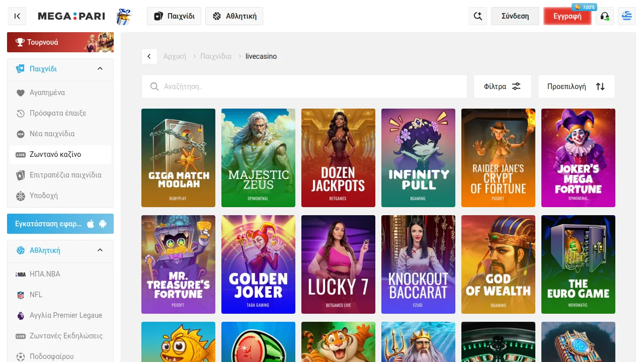Viewport: 644px width, 362px height.
Task: Open the gift box promotions icon
Action: [x=124, y=17]
